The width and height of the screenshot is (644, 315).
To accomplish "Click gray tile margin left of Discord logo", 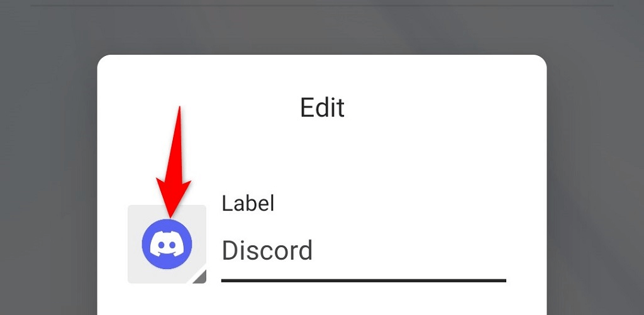I will 135,244.
